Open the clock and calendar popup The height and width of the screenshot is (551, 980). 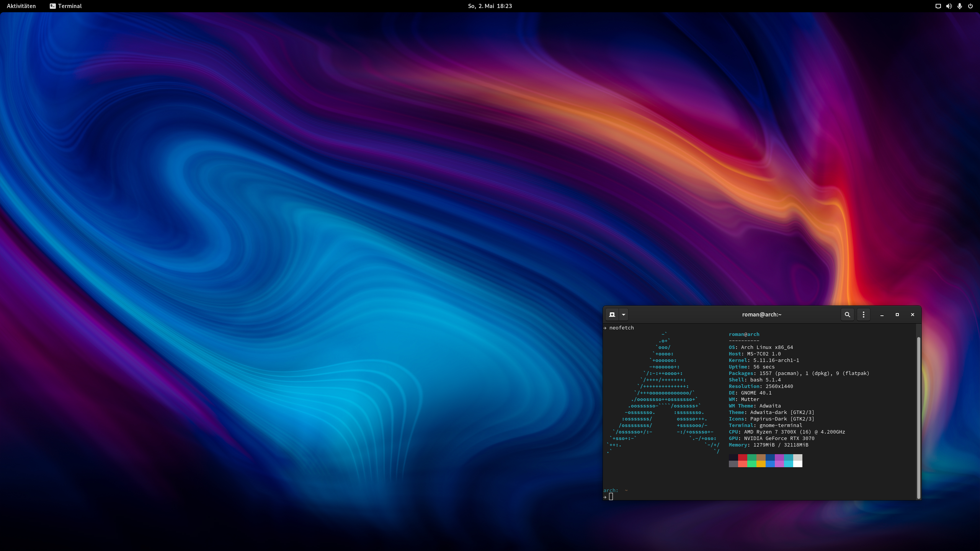490,6
